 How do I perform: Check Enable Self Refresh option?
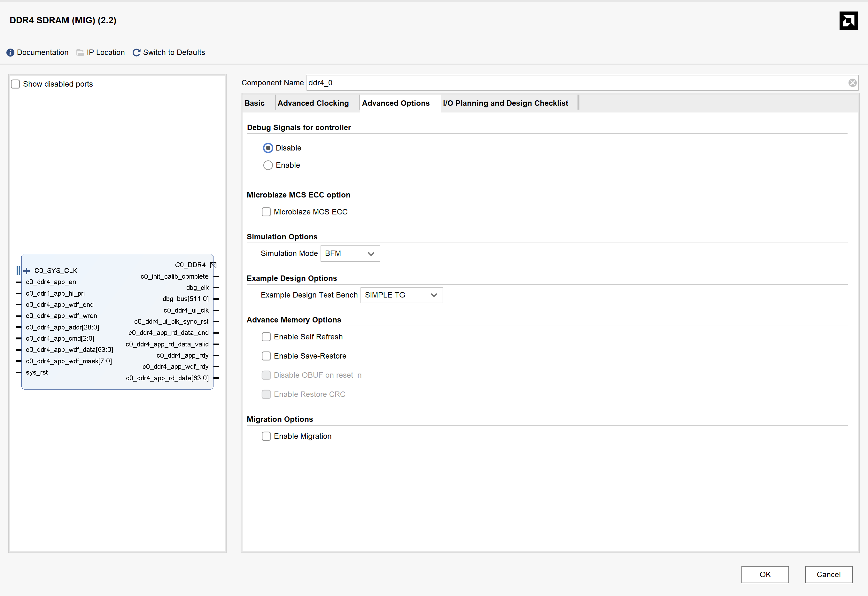coord(266,337)
